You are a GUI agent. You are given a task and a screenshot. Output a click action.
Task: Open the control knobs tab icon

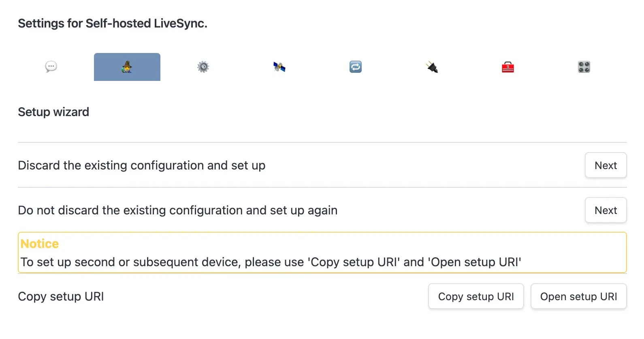(x=584, y=67)
